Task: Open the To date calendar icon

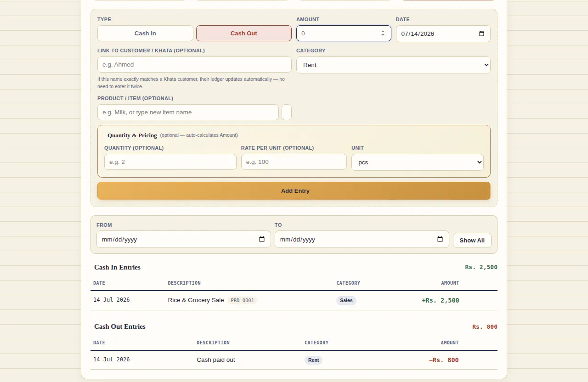Action: 440,239
